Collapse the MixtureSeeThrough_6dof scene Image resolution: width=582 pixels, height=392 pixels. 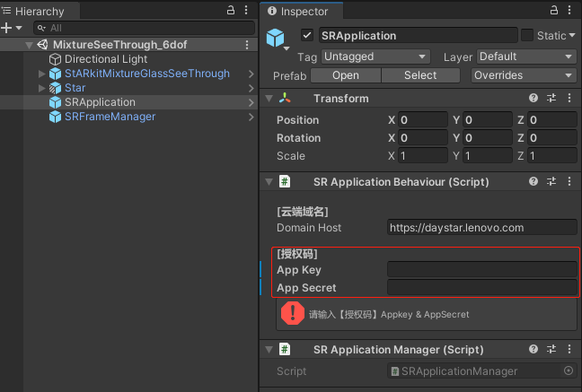[29, 45]
